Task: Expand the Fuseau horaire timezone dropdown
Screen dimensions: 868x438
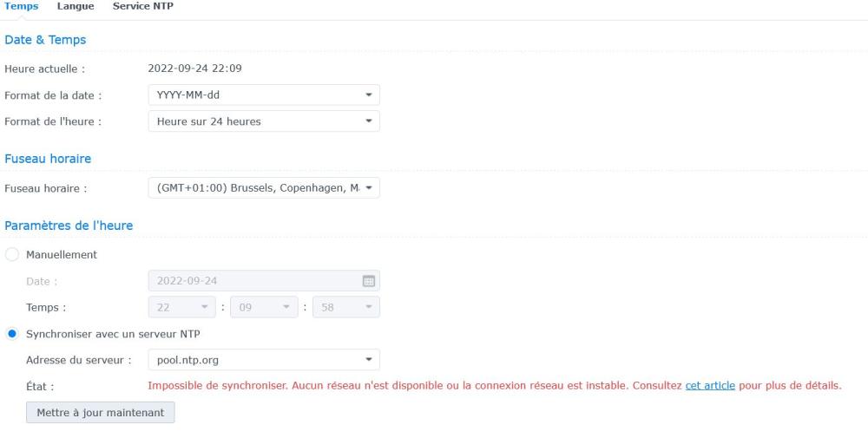Action: 368,188
